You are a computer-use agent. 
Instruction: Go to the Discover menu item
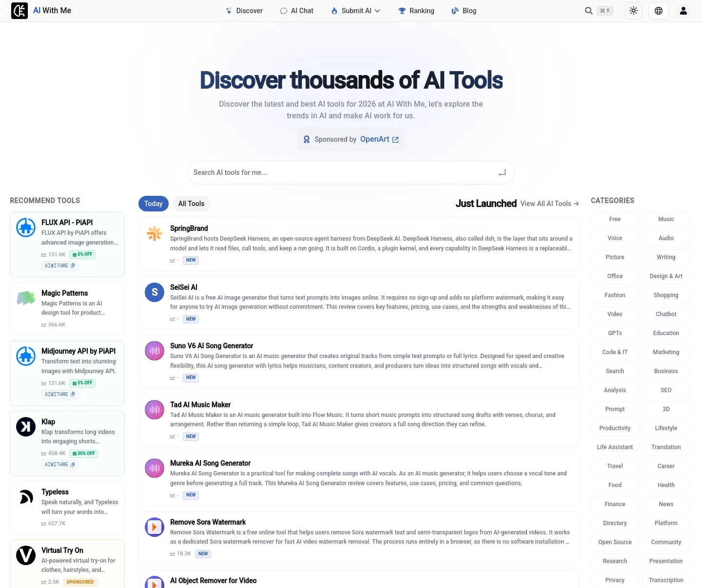point(244,11)
